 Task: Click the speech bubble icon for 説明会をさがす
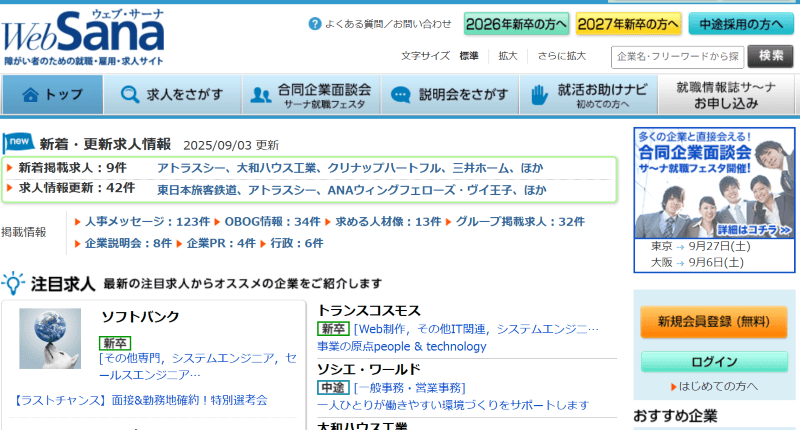click(400, 95)
